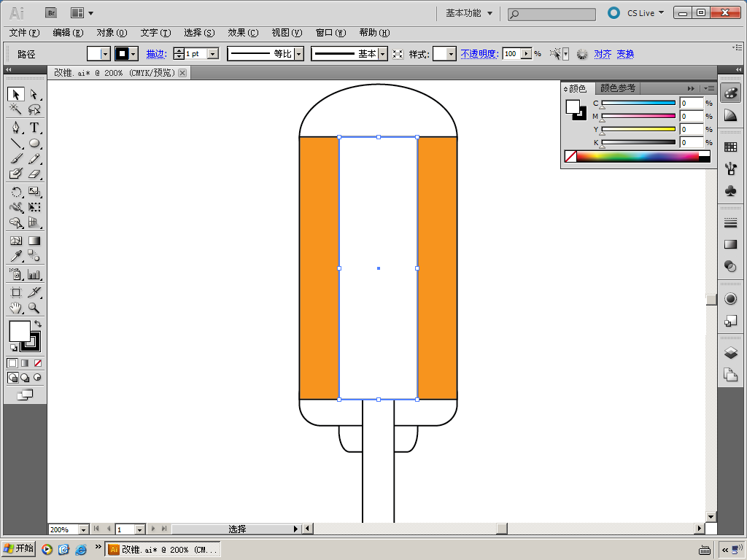The width and height of the screenshot is (747, 560).
Task: Open the stroke color dropdown in control bar
Action: [133, 54]
